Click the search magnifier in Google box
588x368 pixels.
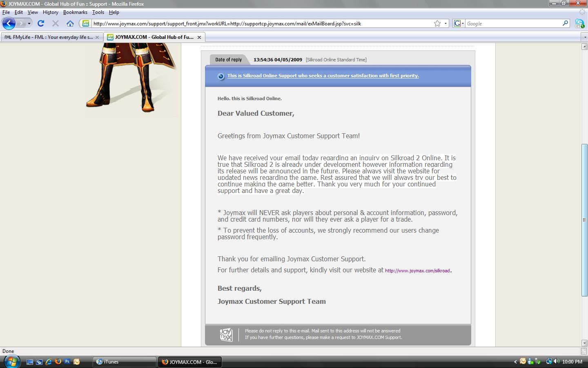click(x=565, y=23)
